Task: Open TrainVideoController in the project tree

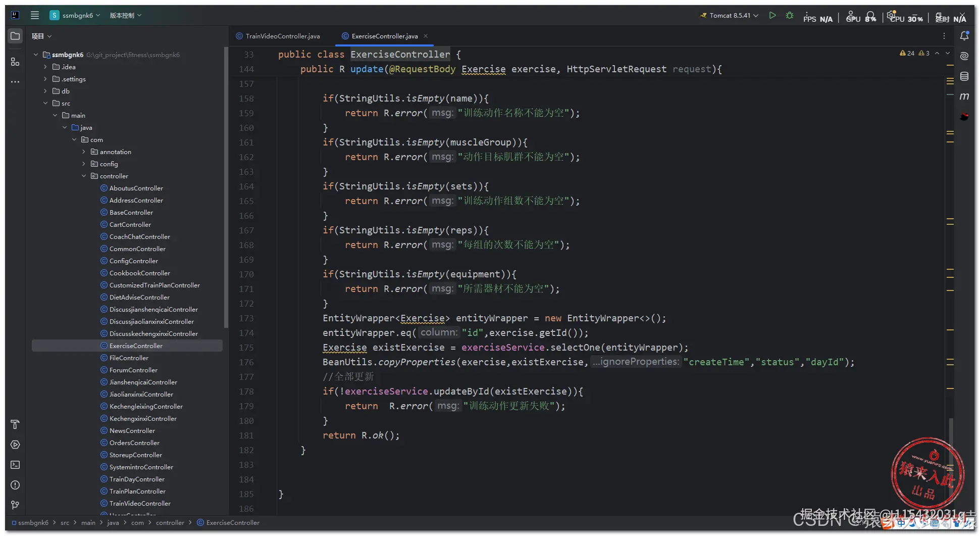Action: (140, 503)
